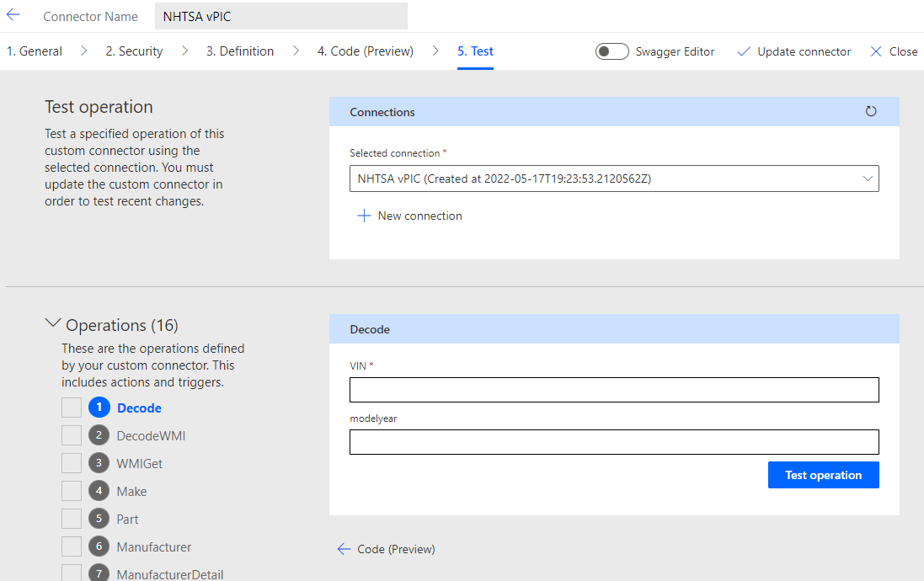Viewport: 924px width, 581px height.
Task: Check the box next to Decode
Action: click(72, 408)
